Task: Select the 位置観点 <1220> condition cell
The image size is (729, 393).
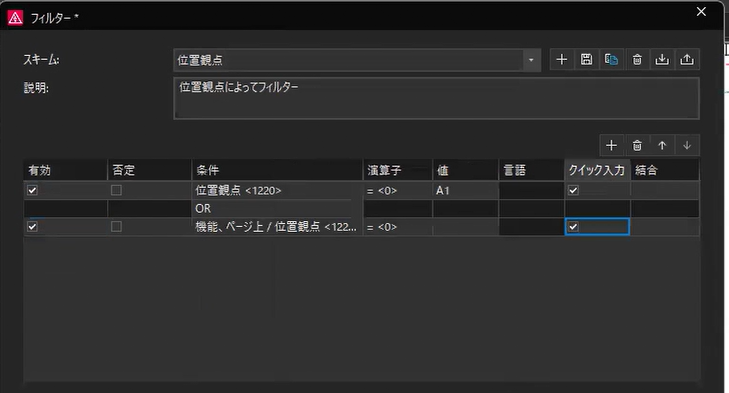Action: 277,190
